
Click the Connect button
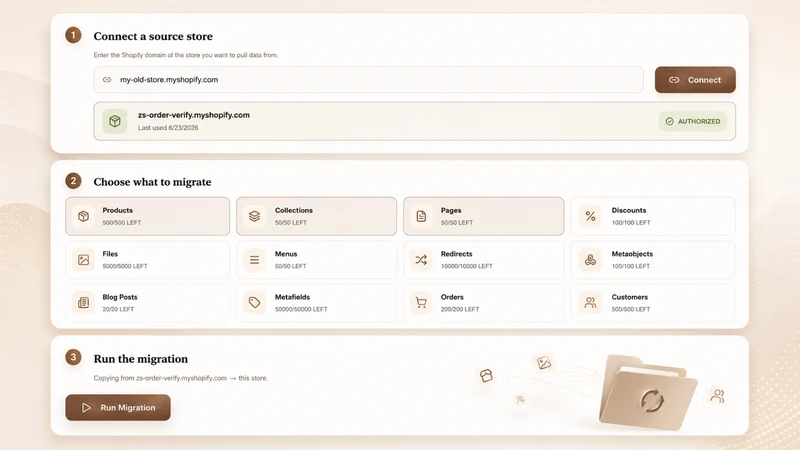point(695,80)
